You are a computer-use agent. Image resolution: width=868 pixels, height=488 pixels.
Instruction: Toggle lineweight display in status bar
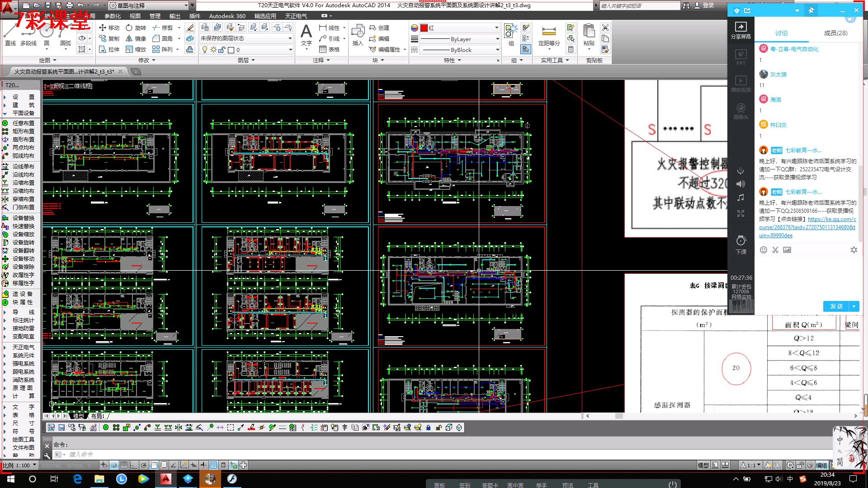click(x=203, y=465)
